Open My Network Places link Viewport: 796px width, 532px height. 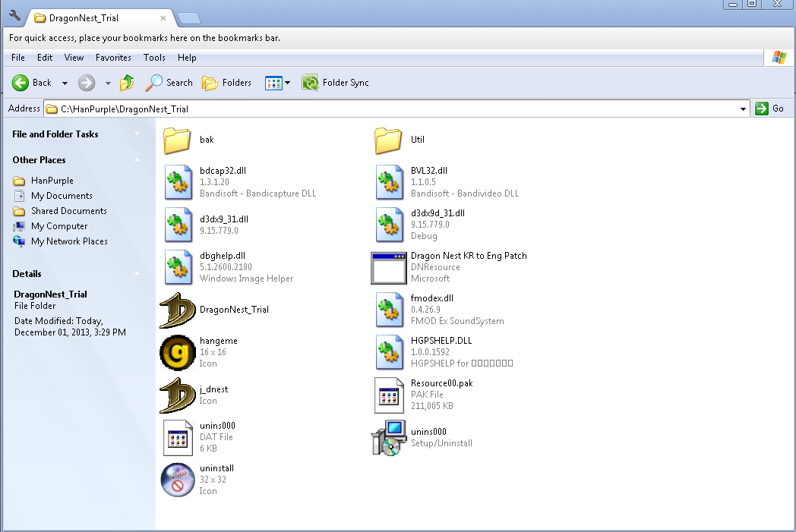point(61,241)
